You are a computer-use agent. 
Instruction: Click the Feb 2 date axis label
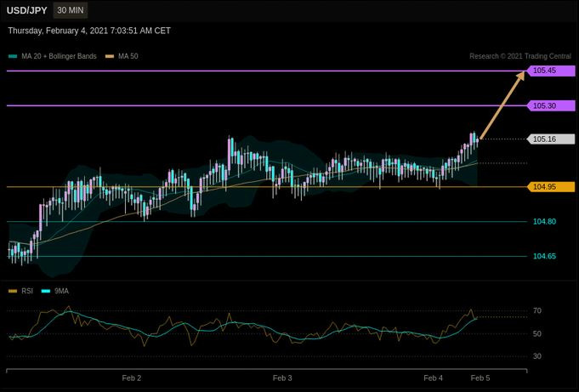coord(132,378)
